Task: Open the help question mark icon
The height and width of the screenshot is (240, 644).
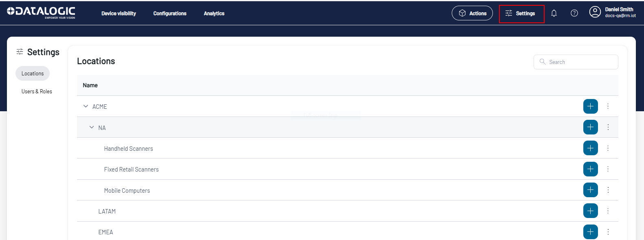Action: point(574,13)
